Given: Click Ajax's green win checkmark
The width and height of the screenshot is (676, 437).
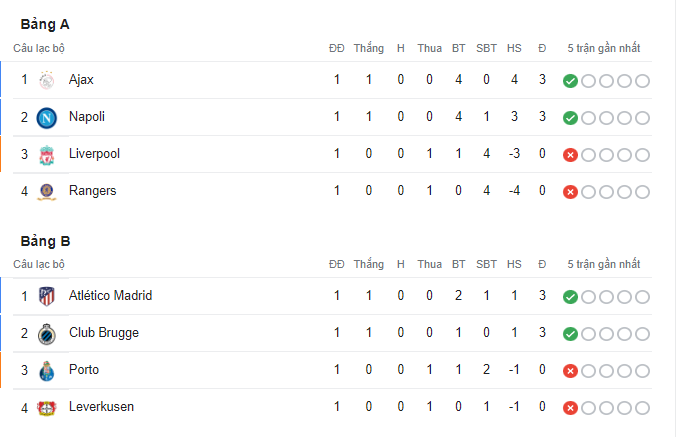Looking at the screenshot, I should click(570, 81).
